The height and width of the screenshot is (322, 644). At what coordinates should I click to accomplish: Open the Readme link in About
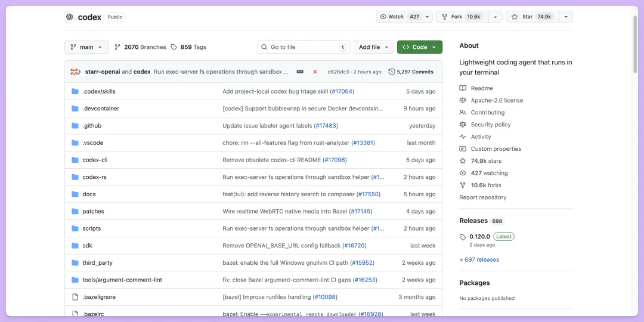pos(482,88)
